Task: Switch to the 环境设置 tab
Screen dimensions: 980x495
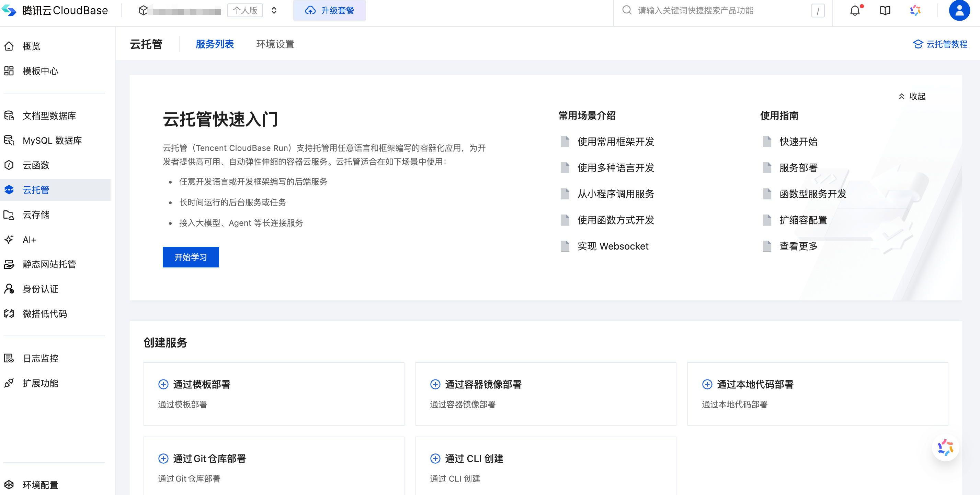Action: click(275, 44)
